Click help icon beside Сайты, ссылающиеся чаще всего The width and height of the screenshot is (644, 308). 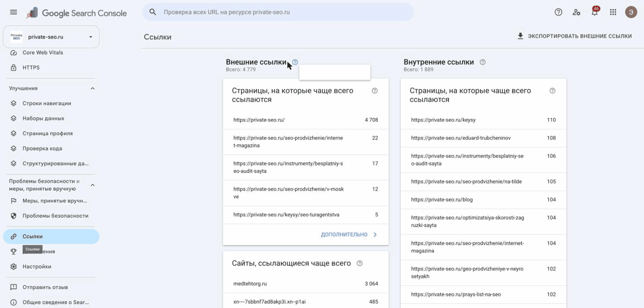360,263
